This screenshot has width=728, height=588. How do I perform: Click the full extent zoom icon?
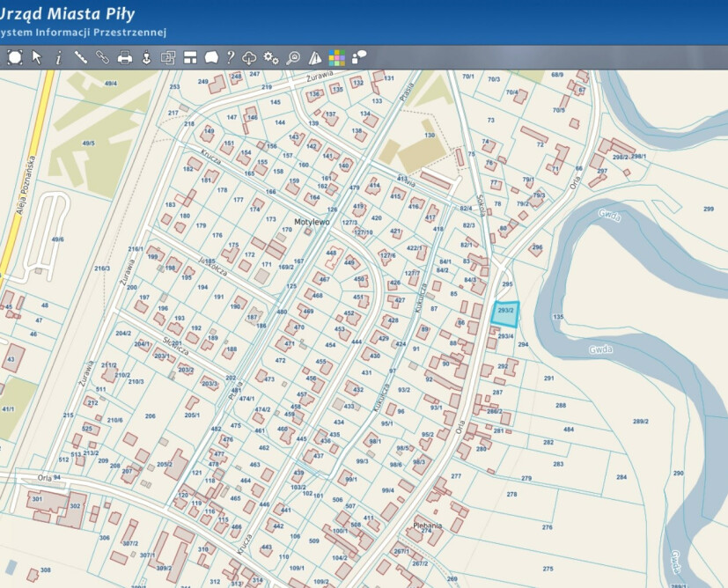tap(15, 57)
